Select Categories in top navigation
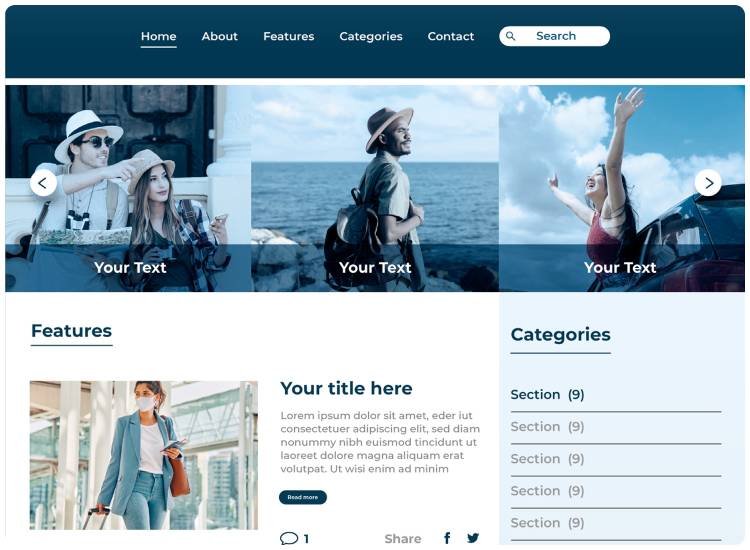Viewport: 750px width, 550px height. [371, 36]
